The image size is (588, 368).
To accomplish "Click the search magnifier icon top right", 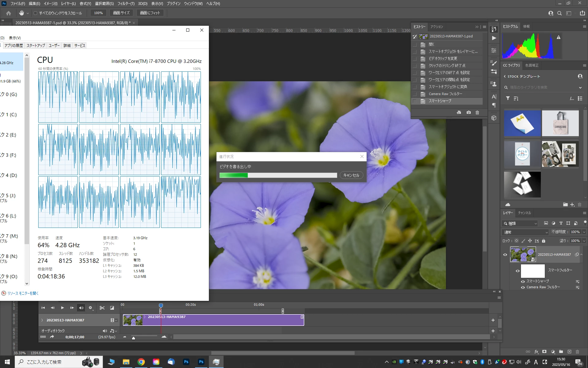I will (x=560, y=13).
